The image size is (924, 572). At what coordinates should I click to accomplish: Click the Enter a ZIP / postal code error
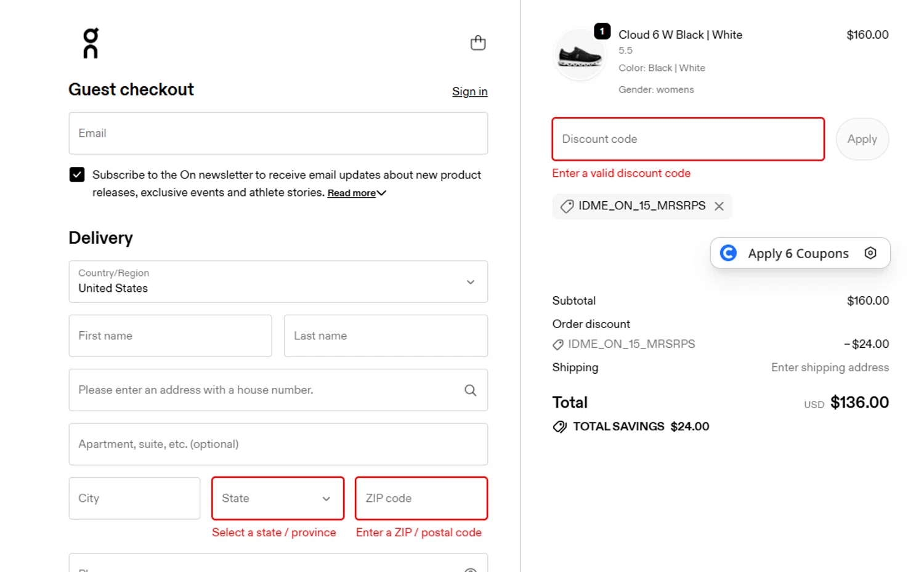click(419, 533)
